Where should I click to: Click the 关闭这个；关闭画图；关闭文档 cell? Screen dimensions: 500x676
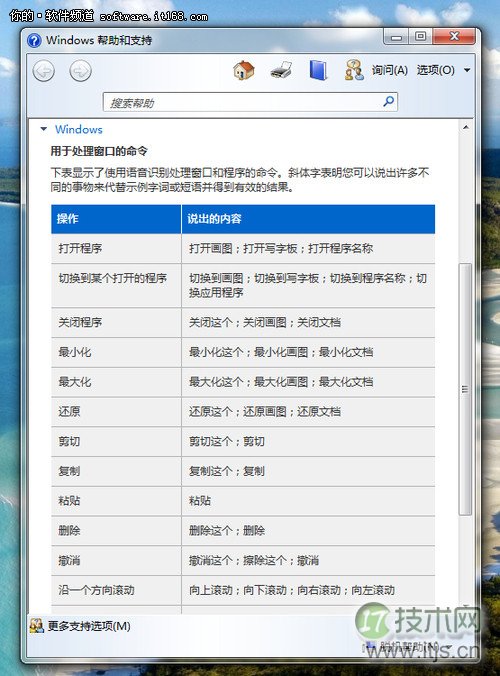[308, 323]
